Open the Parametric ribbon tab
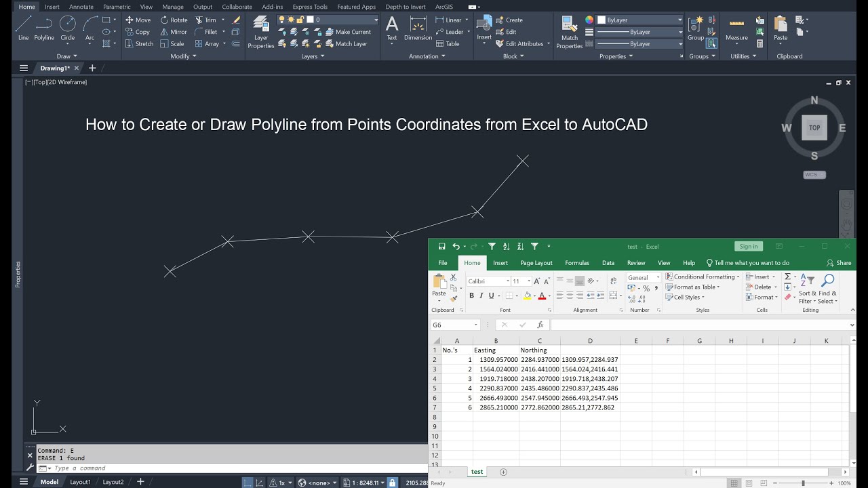The image size is (868, 488). coord(117,7)
